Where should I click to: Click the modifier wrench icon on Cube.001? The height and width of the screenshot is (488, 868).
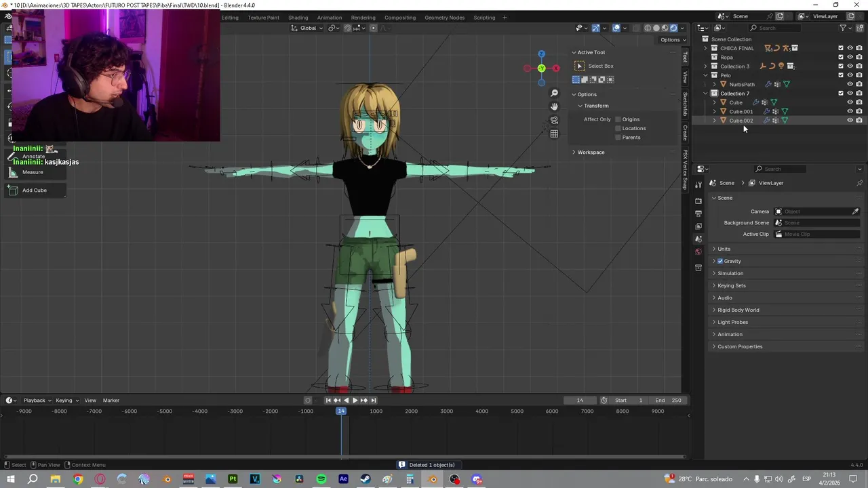coord(766,111)
